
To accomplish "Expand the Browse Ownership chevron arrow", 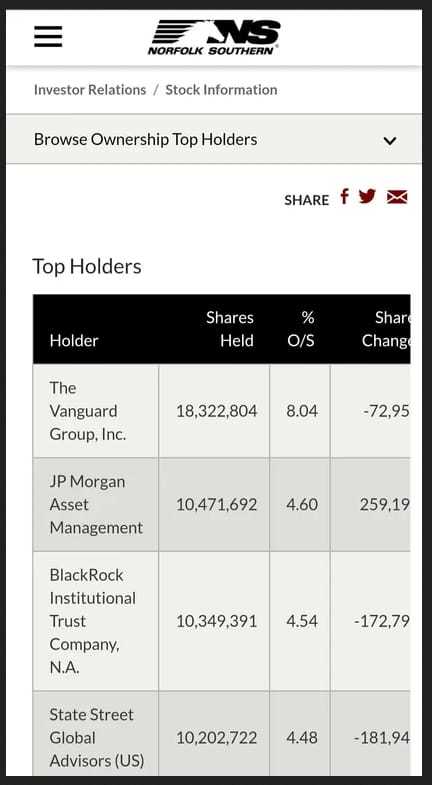I will click(389, 141).
